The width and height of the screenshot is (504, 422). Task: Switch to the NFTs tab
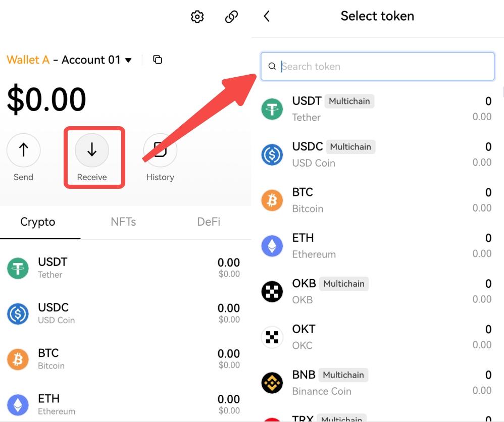click(123, 222)
